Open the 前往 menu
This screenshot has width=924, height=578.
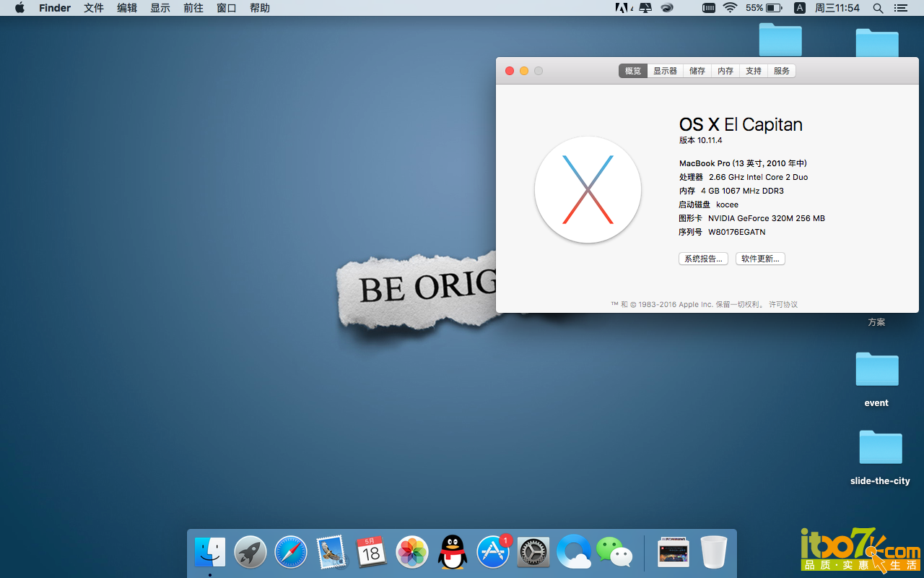(x=193, y=8)
